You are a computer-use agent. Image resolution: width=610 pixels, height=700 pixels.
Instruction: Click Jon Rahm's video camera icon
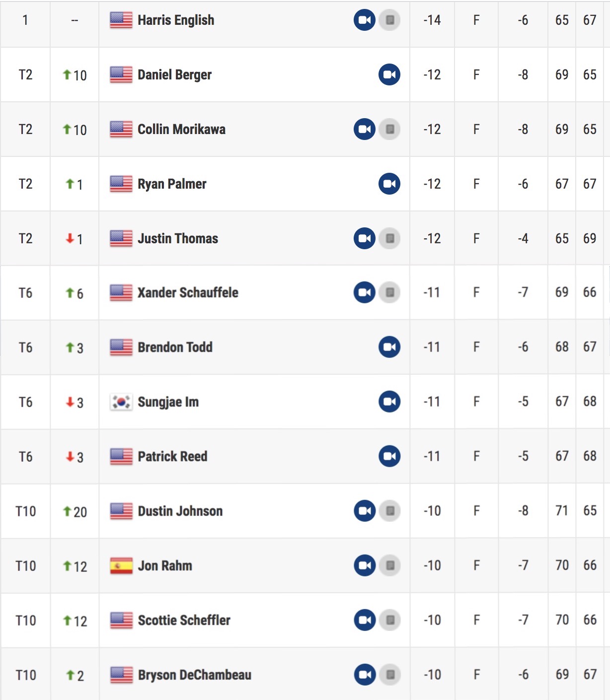coord(364,565)
